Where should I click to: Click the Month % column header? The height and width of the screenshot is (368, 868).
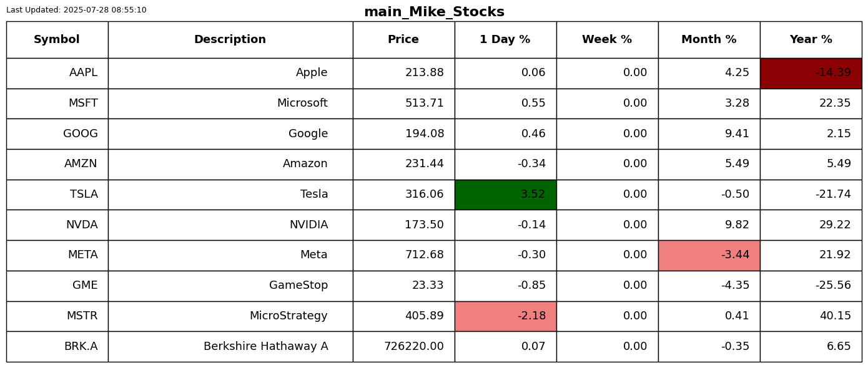click(709, 40)
